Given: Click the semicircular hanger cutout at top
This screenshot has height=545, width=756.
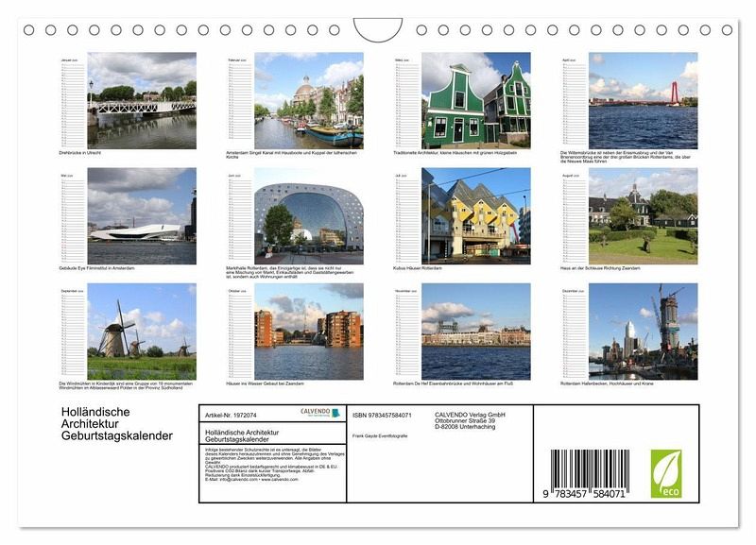Looking at the screenshot, I should tap(378, 29).
